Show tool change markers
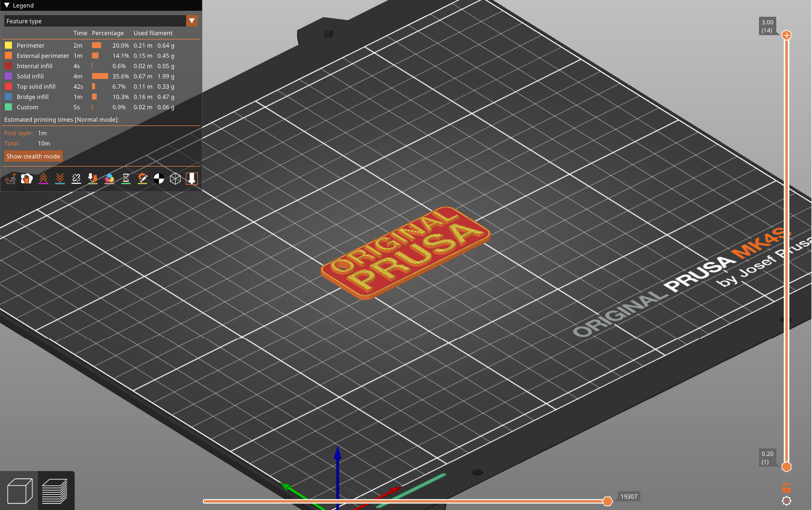 pos(93,178)
